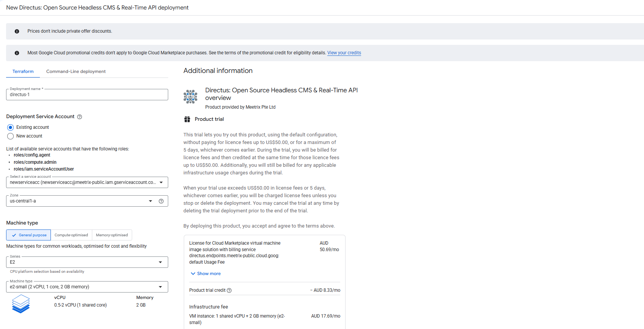Expand Show more under licence details
This screenshot has height=329, width=644.
[x=205, y=274]
